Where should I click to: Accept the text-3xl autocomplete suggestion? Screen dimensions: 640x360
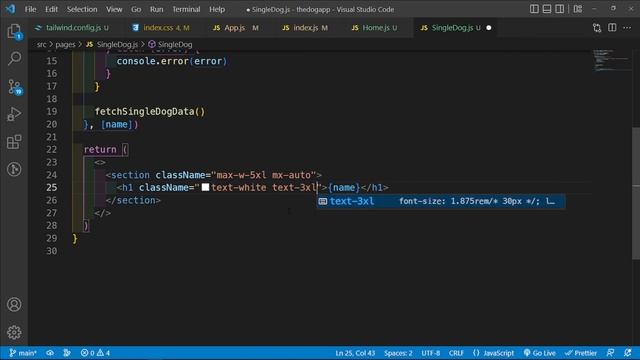441,201
